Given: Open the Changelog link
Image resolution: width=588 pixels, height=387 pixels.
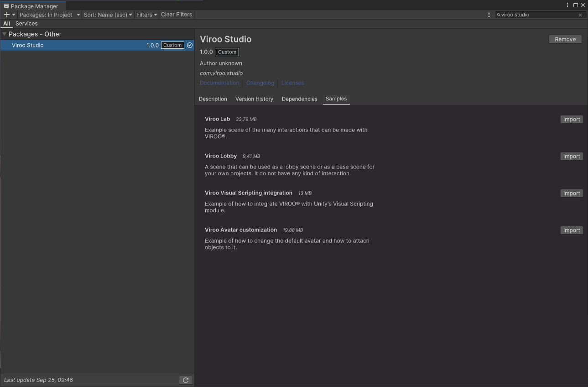Looking at the screenshot, I should pos(260,83).
